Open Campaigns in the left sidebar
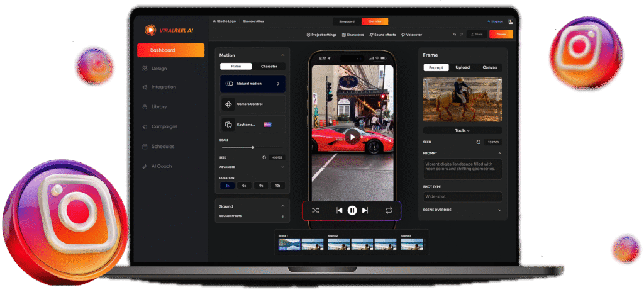 pyautogui.click(x=164, y=126)
